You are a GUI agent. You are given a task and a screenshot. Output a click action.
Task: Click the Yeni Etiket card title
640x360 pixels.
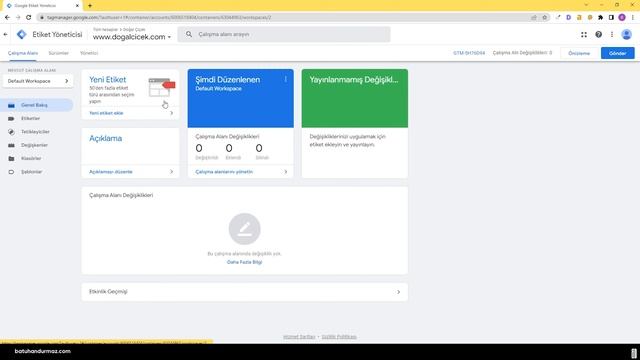108,80
